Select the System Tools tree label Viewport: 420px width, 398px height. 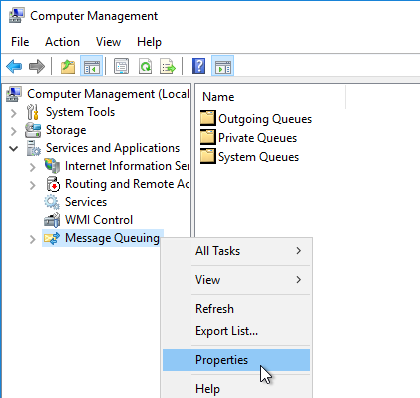pyautogui.click(x=80, y=112)
